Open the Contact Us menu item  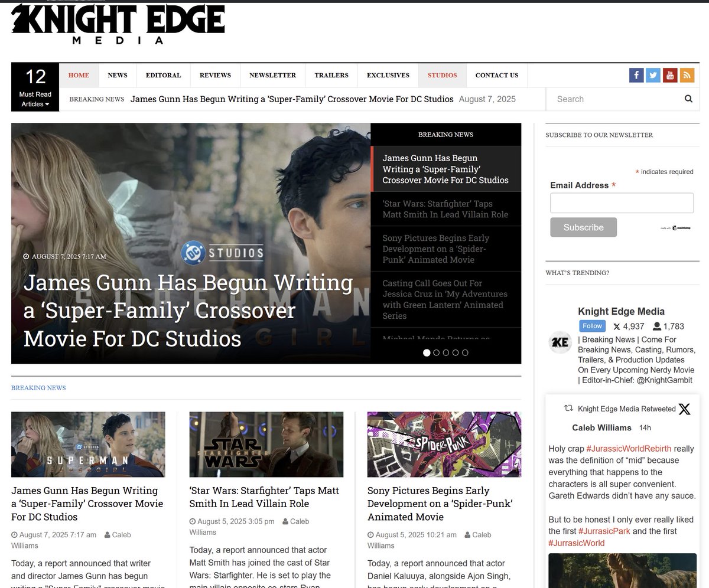(497, 75)
